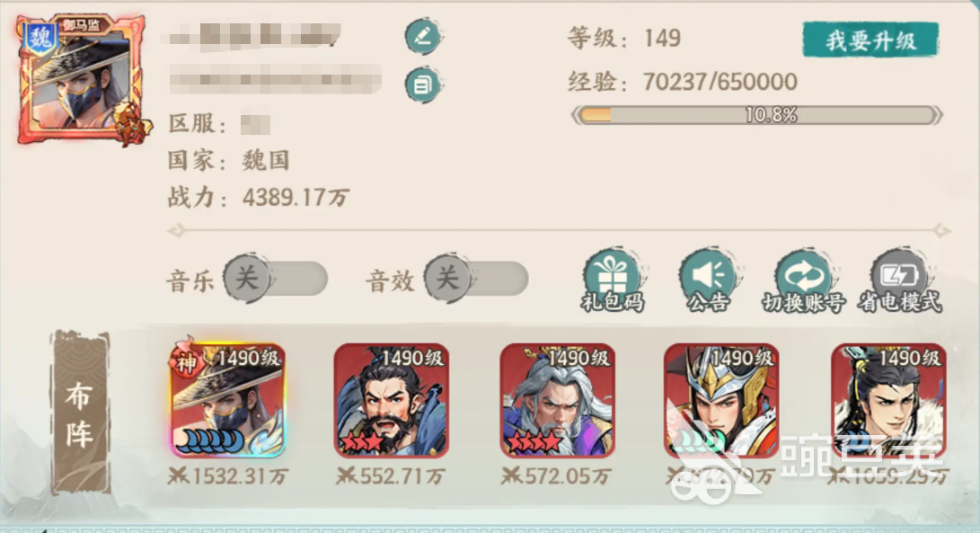Click the player avatar portrait frame

(82, 80)
